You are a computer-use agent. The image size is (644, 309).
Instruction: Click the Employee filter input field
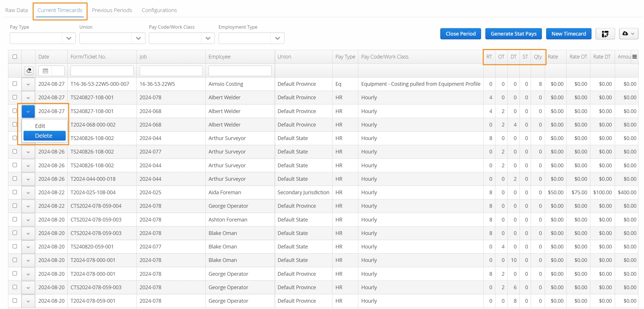(x=240, y=71)
